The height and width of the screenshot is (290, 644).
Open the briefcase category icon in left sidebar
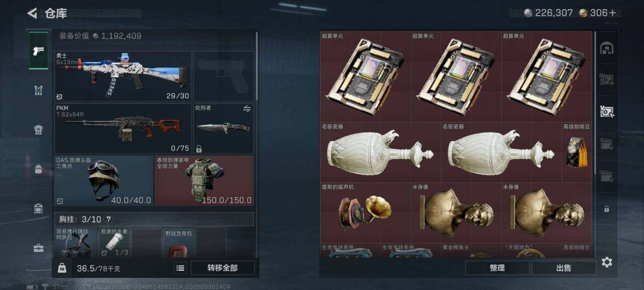click(39, 248)
